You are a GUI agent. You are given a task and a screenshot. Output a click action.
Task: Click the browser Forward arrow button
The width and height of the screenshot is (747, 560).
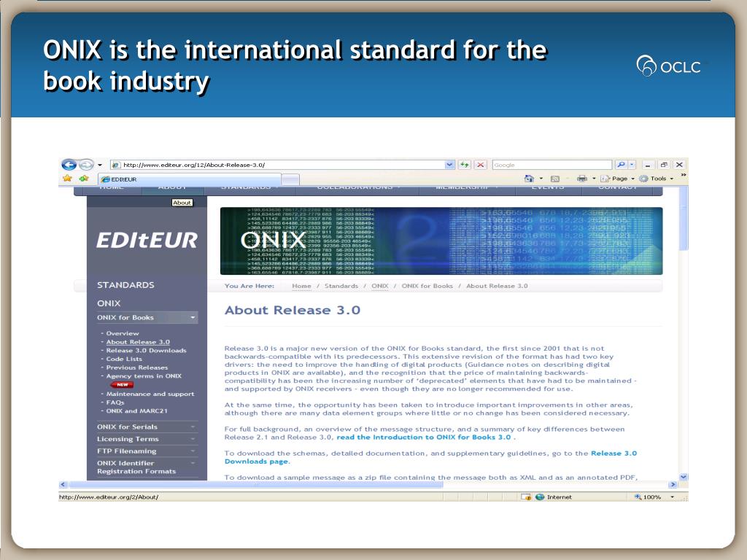tap(86, 165)
